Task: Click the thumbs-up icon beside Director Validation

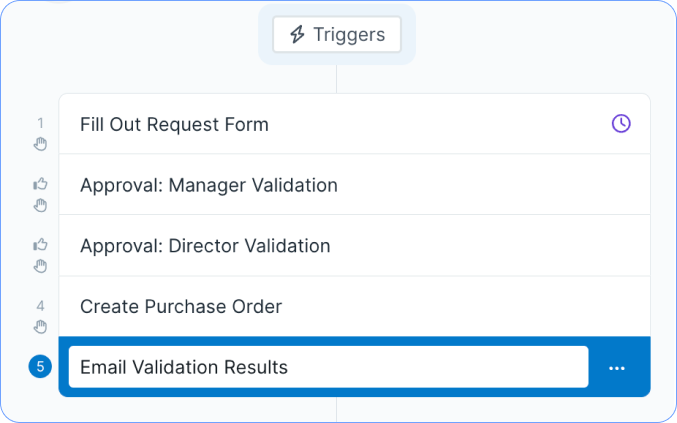Action: pyautogui.click(x=40, y=245)
